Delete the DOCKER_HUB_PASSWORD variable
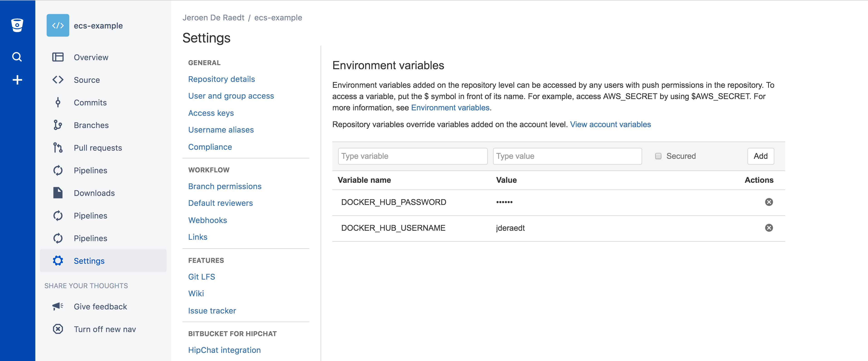Image resolution: width=868 pixels, height=361 pixels. (769, 202)
